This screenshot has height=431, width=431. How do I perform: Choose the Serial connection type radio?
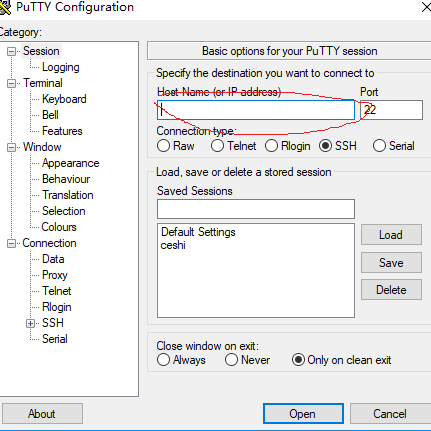[379, 146]
